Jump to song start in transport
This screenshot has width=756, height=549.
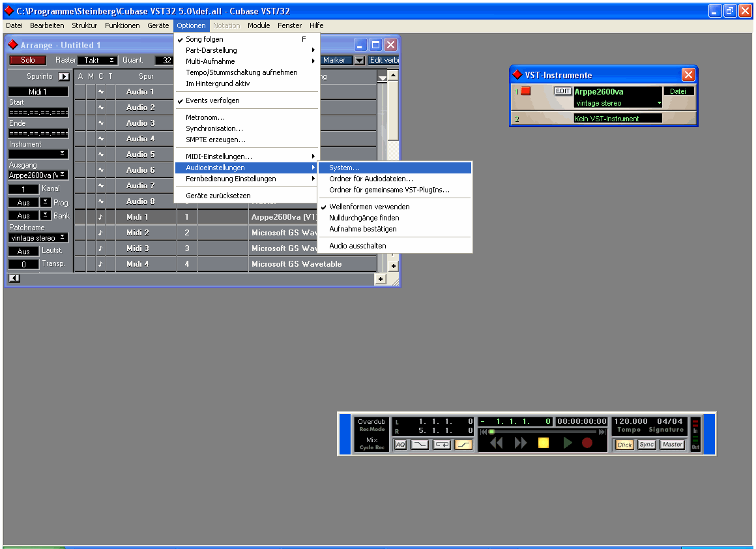tap(483, 432)
